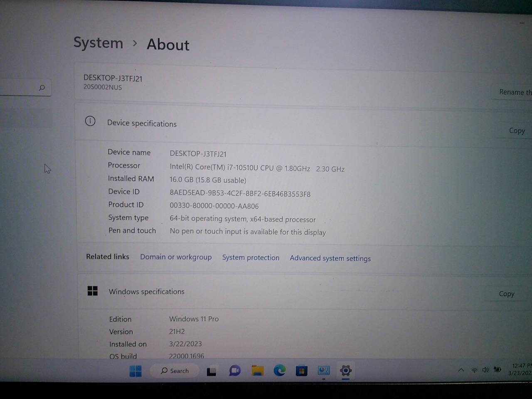Launch Microsoft Edge from the taskbar
Screen dimensions: 532x399
point(280,370)
